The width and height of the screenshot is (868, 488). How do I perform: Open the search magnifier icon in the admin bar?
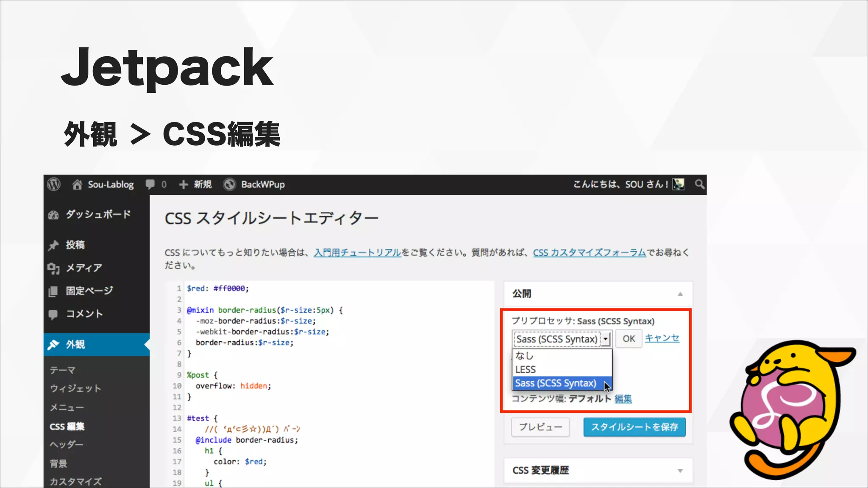click(700, 184)
